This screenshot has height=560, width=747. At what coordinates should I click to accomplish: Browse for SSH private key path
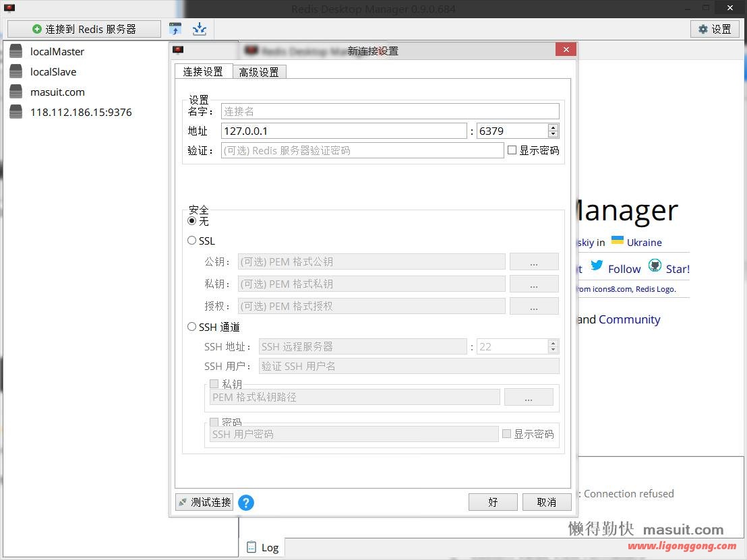pos(529,397)
